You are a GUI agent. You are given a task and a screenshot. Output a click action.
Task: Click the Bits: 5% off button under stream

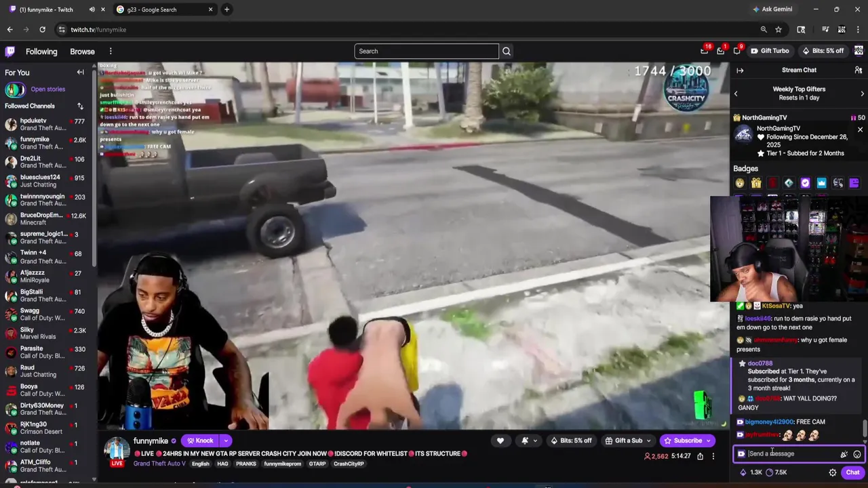point(570,441)
